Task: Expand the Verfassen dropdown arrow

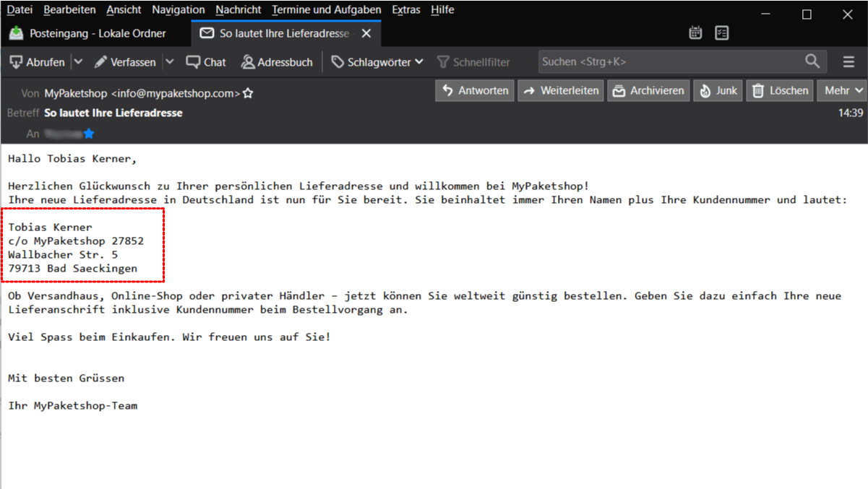Action: coord(170,62)
